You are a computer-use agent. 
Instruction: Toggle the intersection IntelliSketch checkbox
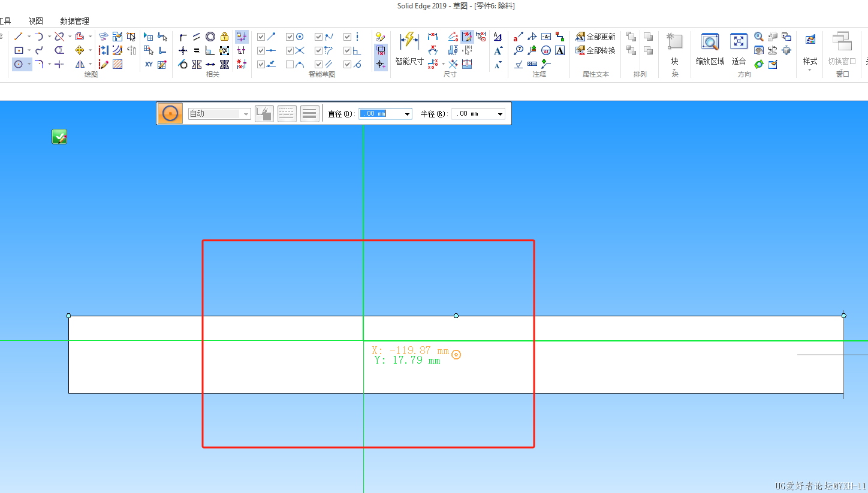pyautogui.click(x=290, y=50)
